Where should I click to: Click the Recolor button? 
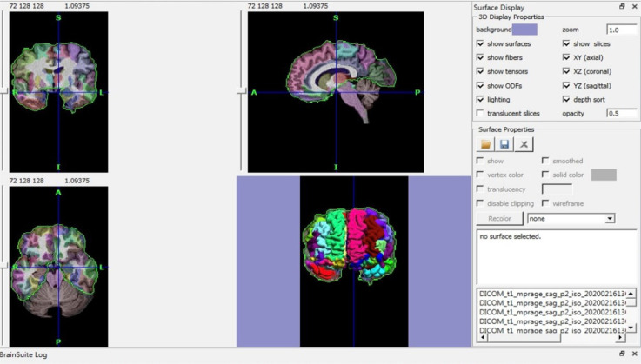click(x=499, y=218)
